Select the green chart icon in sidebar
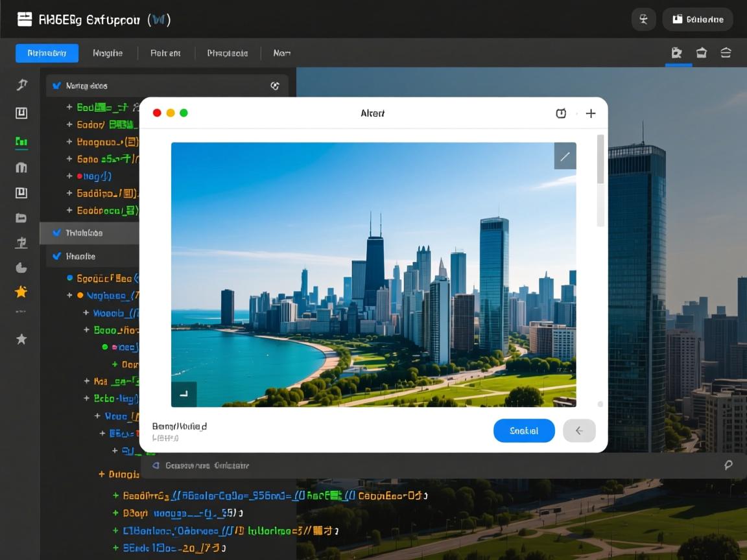 coord(21,141)
